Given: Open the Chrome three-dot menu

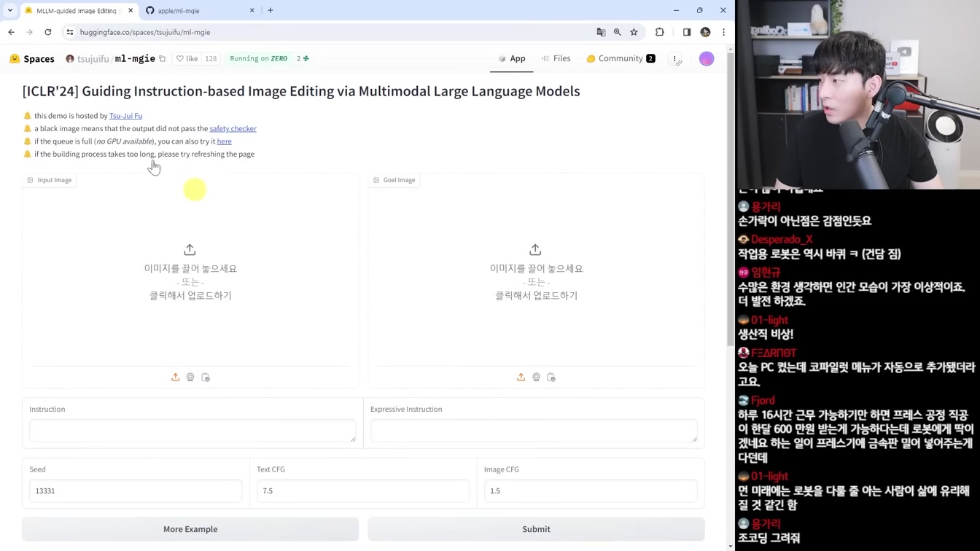Looking at the screenshot, I should click(x=723, y=32).
